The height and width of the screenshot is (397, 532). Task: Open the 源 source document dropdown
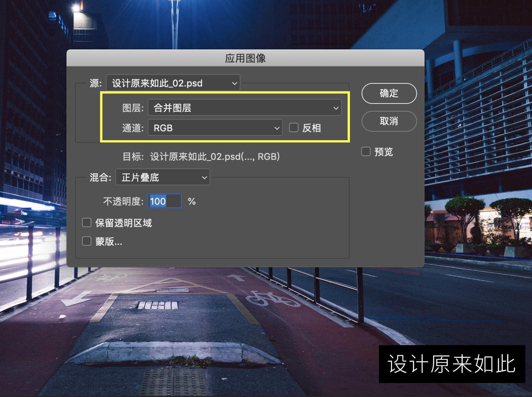pyautogui.click(x=173, y=83)
